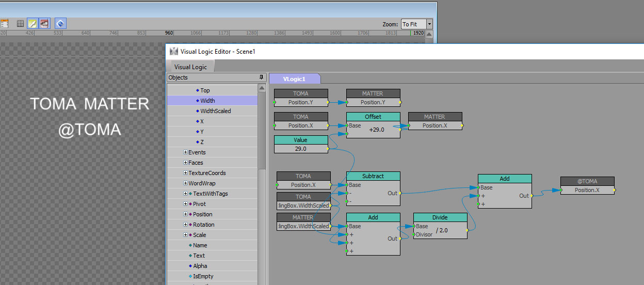Expand the WordWrap tree node

click(x=185, y=183)
